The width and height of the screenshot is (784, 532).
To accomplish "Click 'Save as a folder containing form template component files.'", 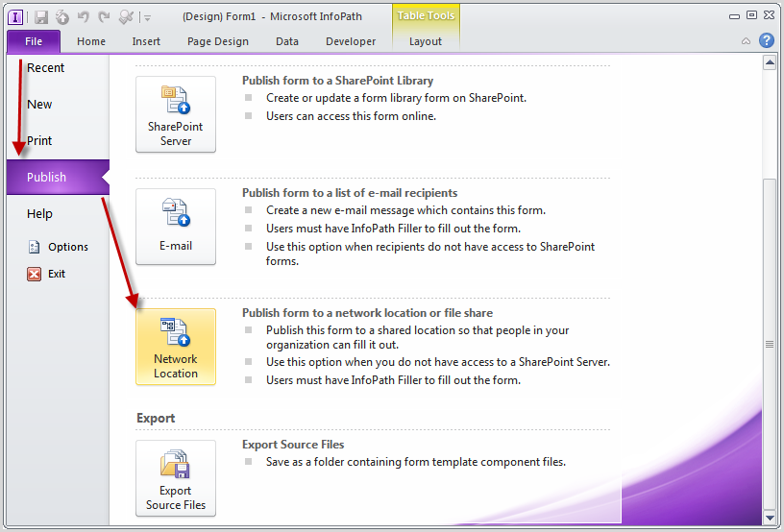I will tap(416, 462).
